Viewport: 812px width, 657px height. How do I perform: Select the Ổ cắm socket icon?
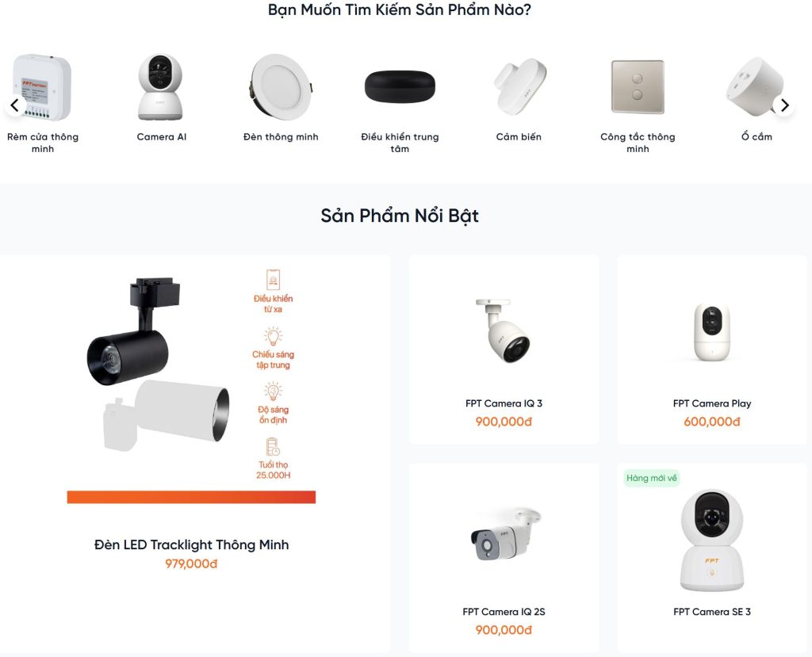pos(754,87)
